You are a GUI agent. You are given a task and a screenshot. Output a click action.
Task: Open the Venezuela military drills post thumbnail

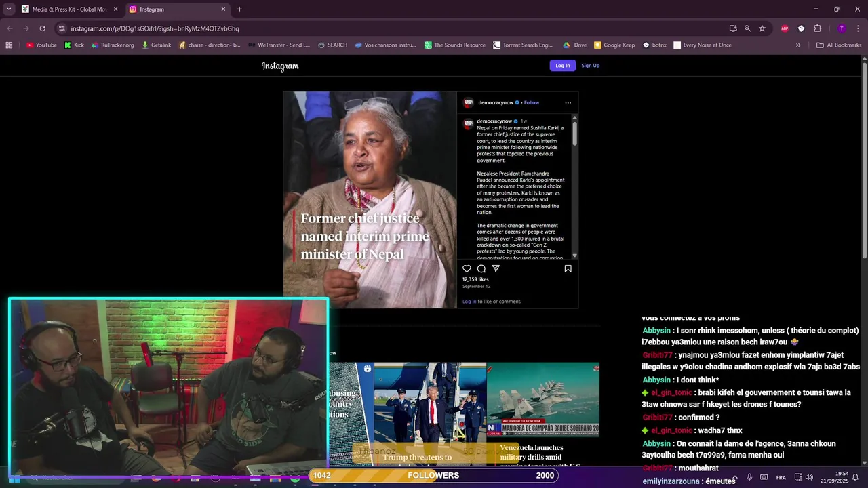click(543, 415)
